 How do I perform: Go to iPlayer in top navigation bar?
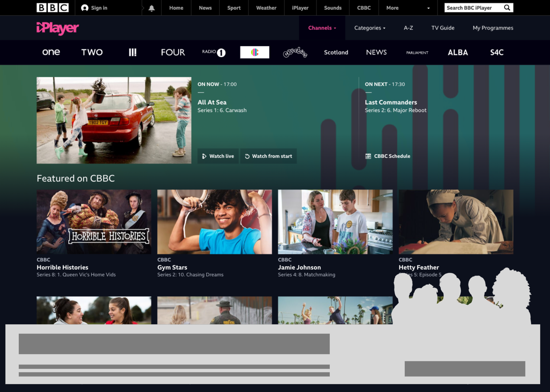tap(300, 8)
